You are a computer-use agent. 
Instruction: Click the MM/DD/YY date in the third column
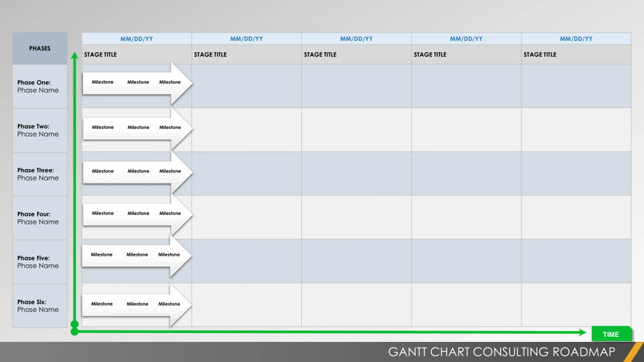tap(356, 39)
